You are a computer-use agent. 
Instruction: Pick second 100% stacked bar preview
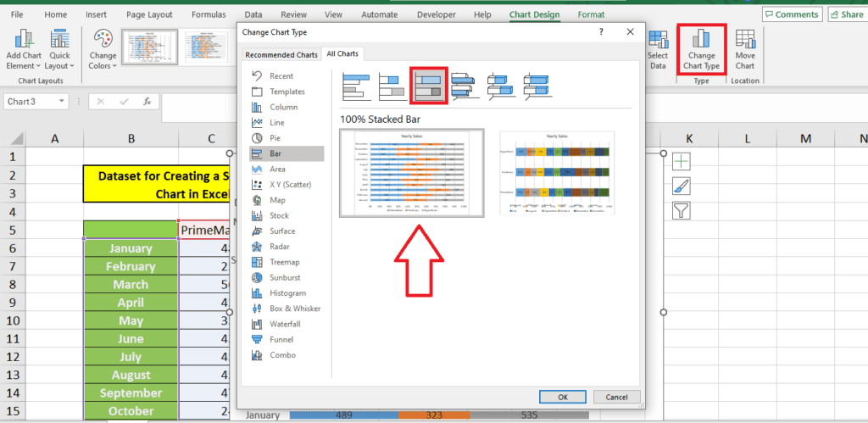click(x=557, y=173)
